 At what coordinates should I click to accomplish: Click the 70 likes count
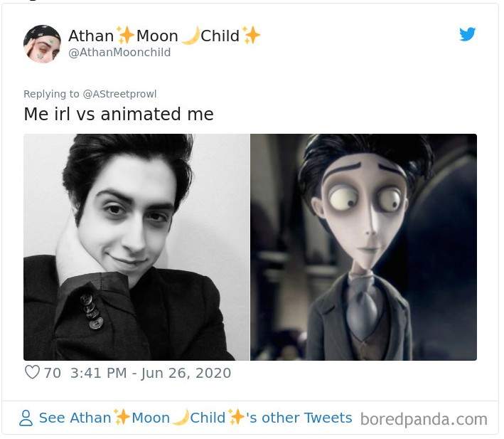pos(53,373)
